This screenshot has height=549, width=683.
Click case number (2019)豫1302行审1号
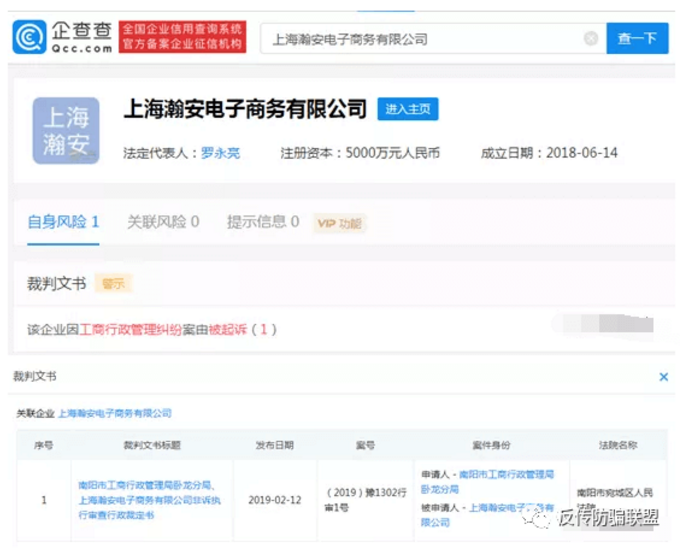[x=365, y=500]
